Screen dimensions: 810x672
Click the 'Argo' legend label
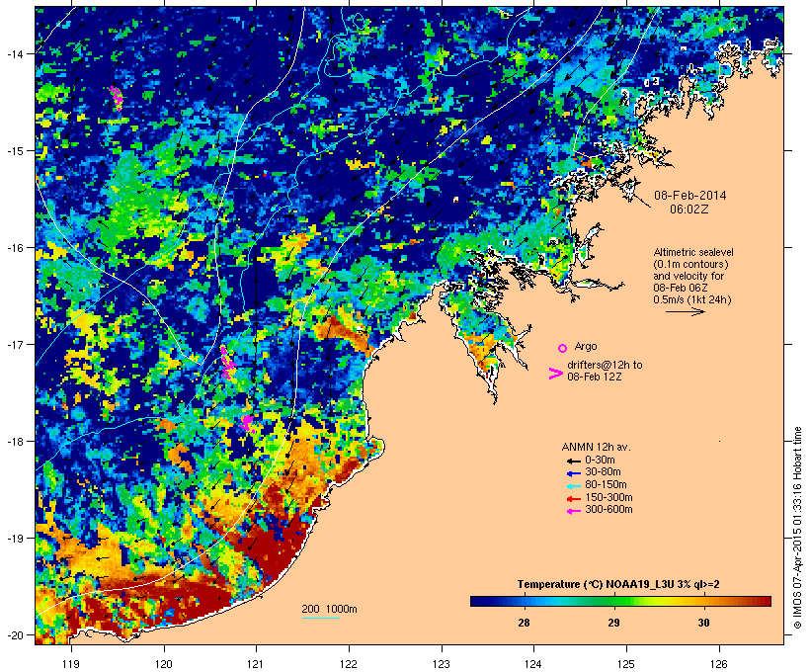pyautogui.click(x=586, y=346)
